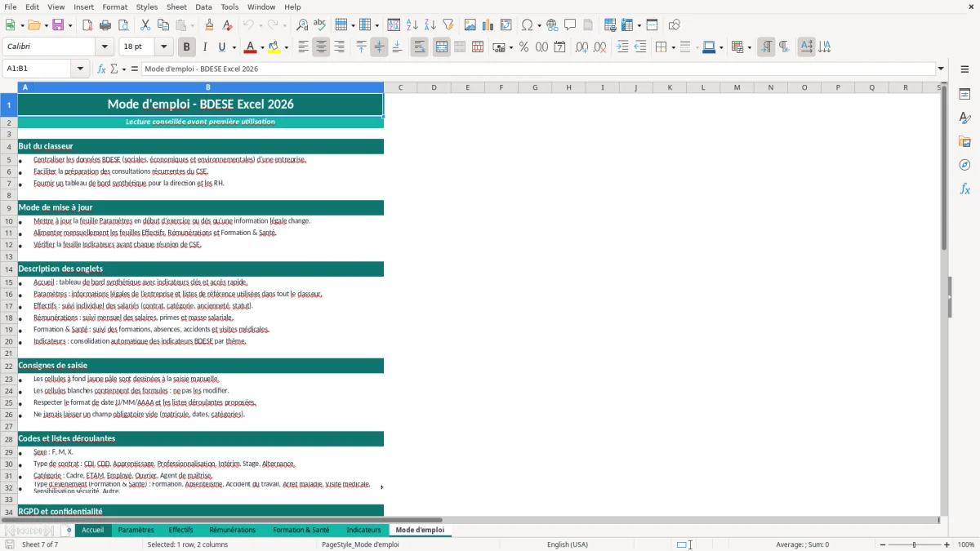The image size is (980, 551).
Task: Switch to Paramètres sheet tab
Action: 136,530
